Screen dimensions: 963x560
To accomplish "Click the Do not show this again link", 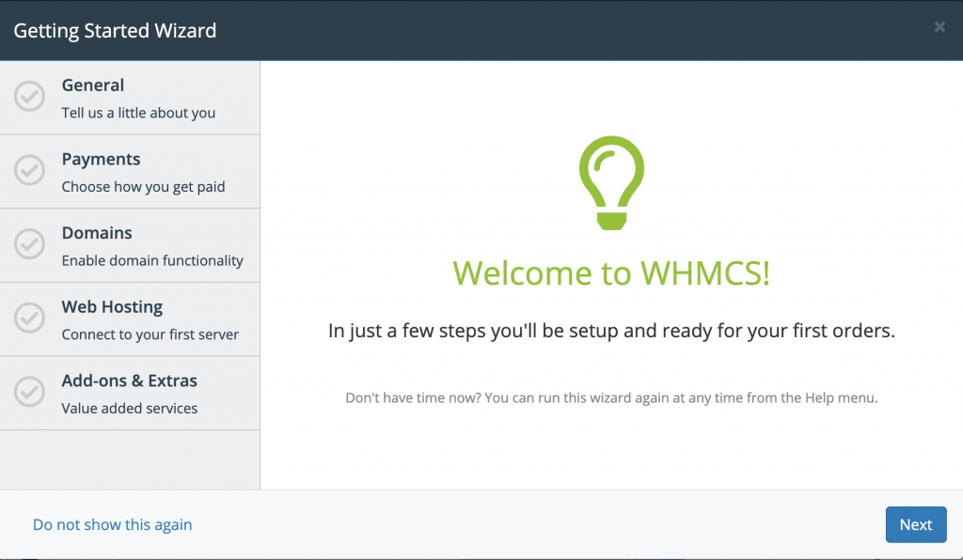I will [x=112, y=524].
